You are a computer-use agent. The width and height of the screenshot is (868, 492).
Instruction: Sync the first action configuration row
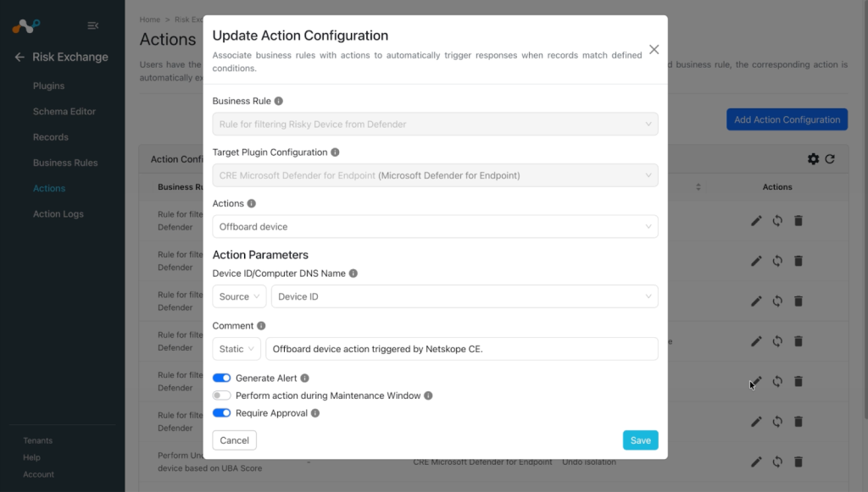tap(777, 220)
